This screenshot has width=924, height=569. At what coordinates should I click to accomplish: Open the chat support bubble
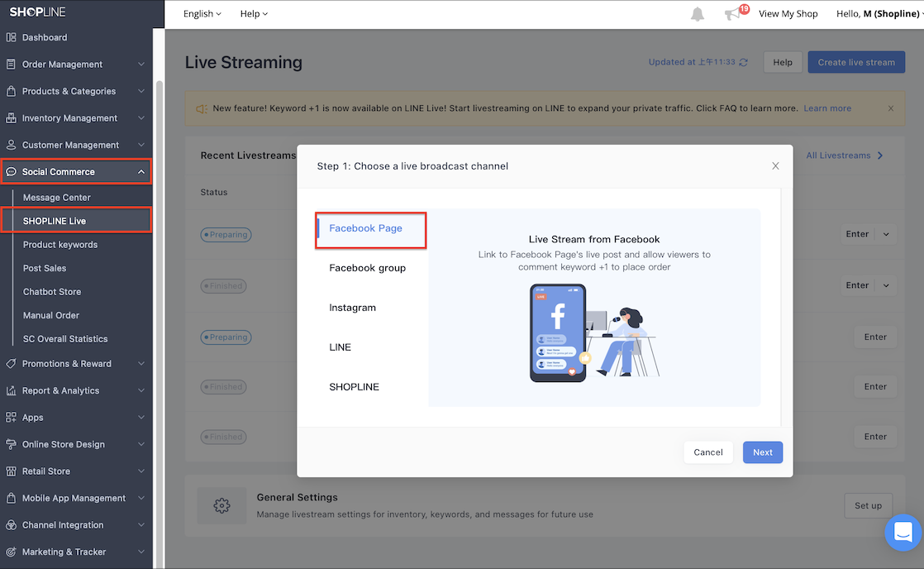[x=903, y=533]
